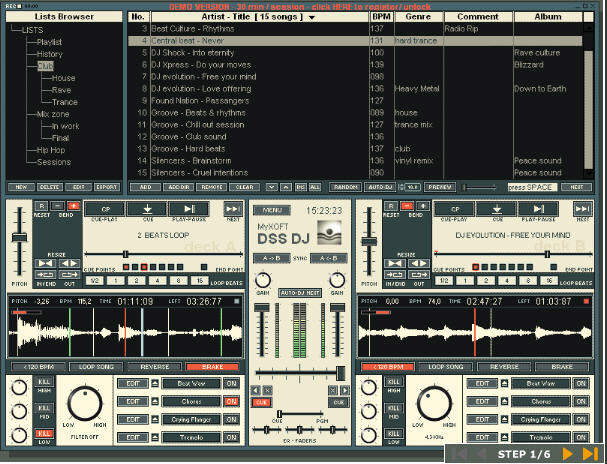Disable the red Deck A KILL LOW
Viewport: 607px width, 464px height.
[44, 434]
